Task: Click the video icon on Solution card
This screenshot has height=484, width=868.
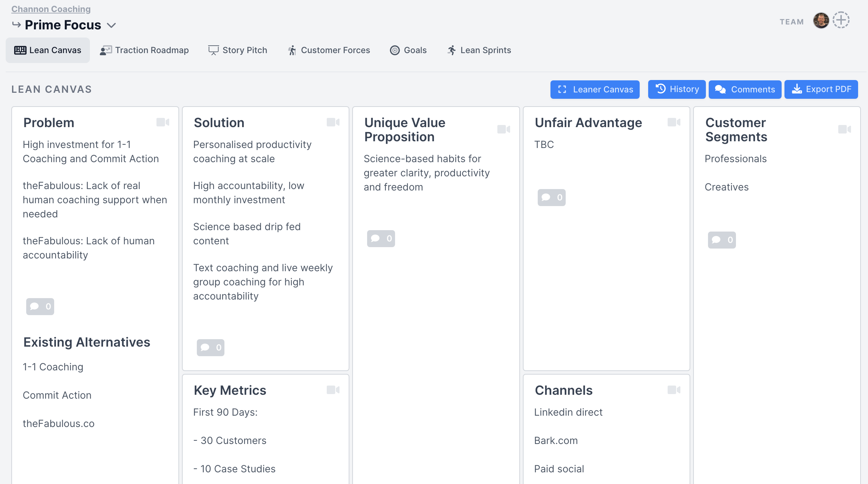Action: point(333,122)
